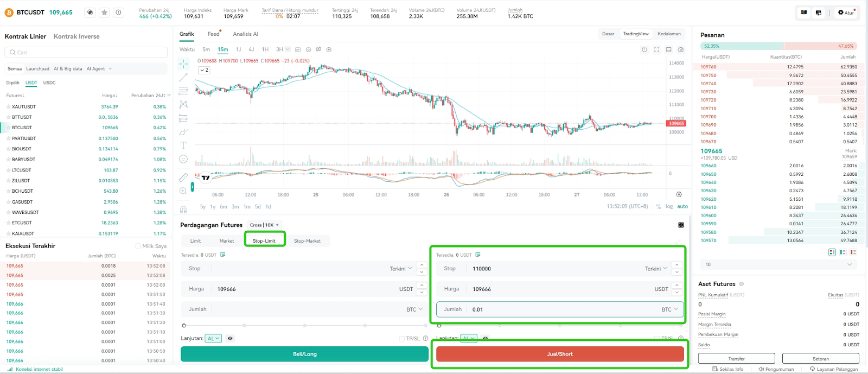Toggle the eye icon beside Lanjutan
The height and width of the screenshot is (374, 868).
[x=230, y=338]
